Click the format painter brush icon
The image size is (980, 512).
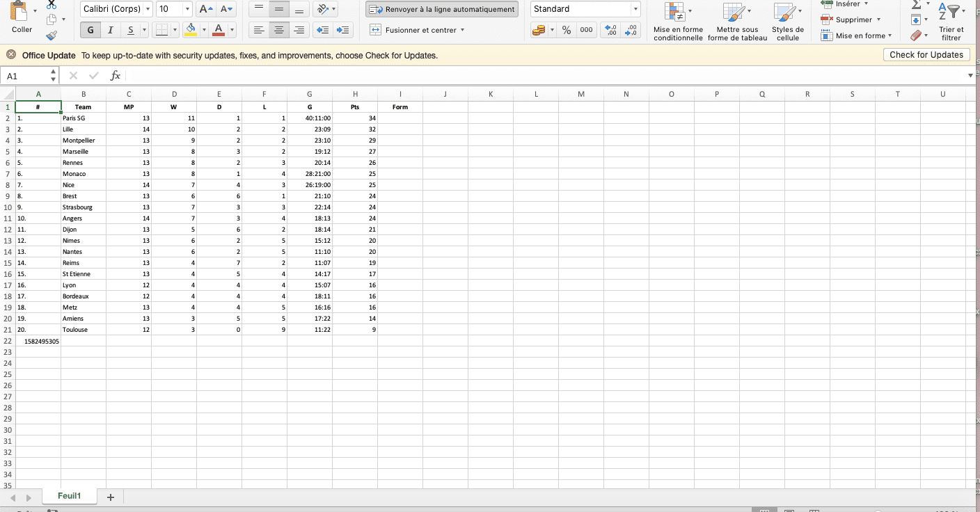pos(52,35)
